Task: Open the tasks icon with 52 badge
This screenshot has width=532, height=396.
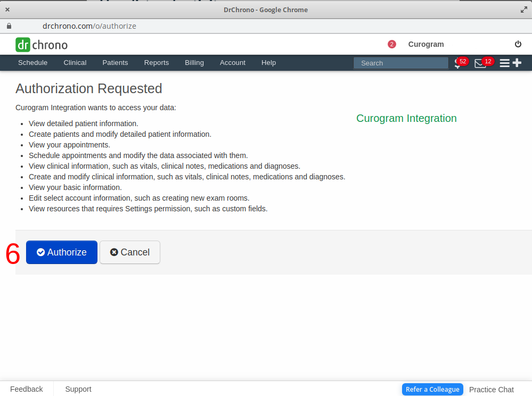Action: pos(461,62)
